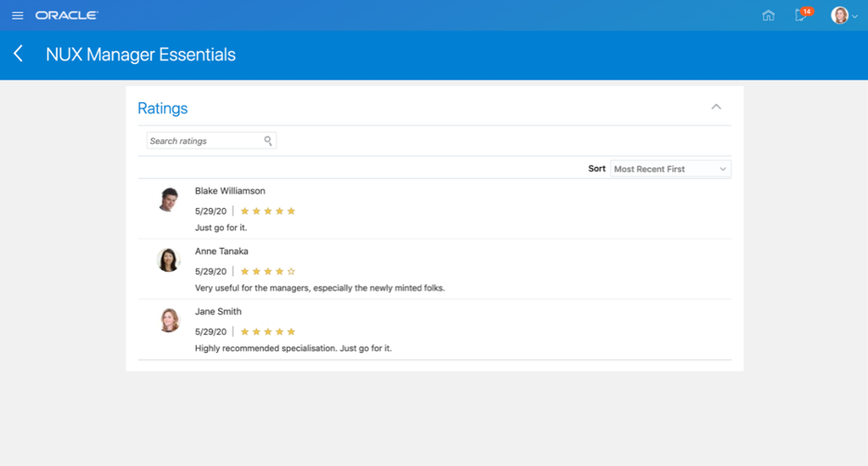This screenshot has height=466, width=868.
Task: Select the name Jane Smith
Action: tap(218, 312)
